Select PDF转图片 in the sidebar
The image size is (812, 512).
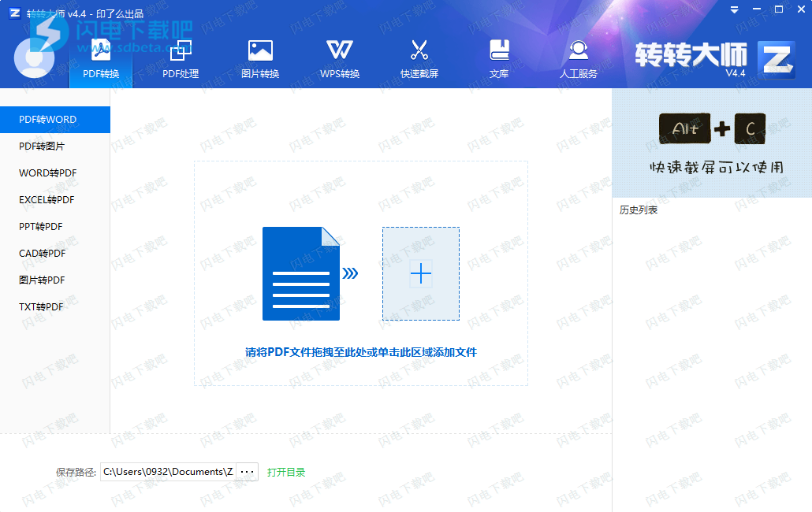pos(43,147)
